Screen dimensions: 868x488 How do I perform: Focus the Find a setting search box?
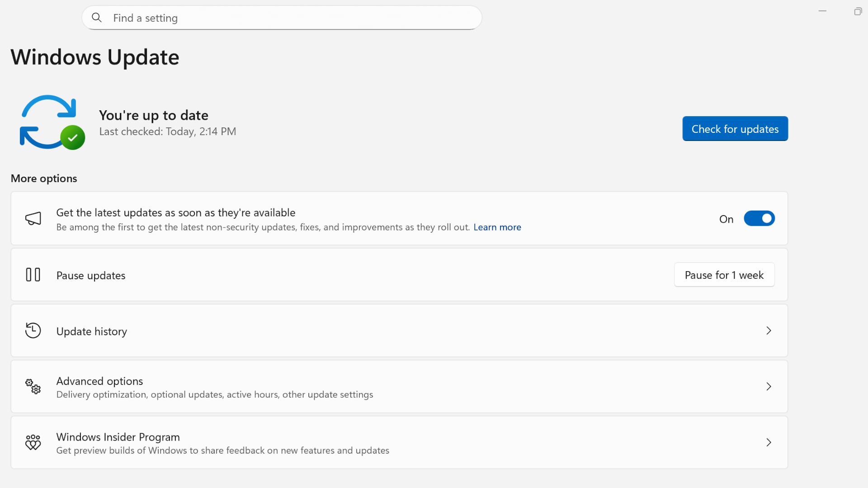[x=282, y=18]
